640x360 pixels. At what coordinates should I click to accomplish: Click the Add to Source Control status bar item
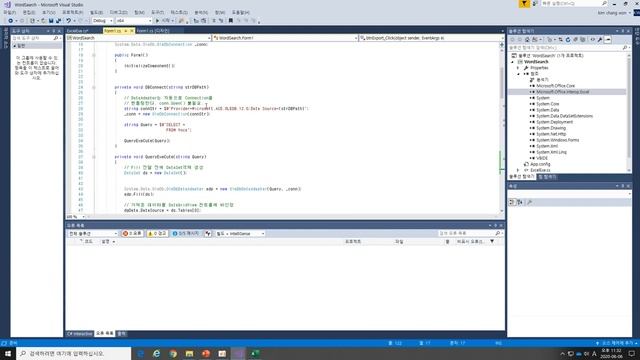click(x=616, y=343)
